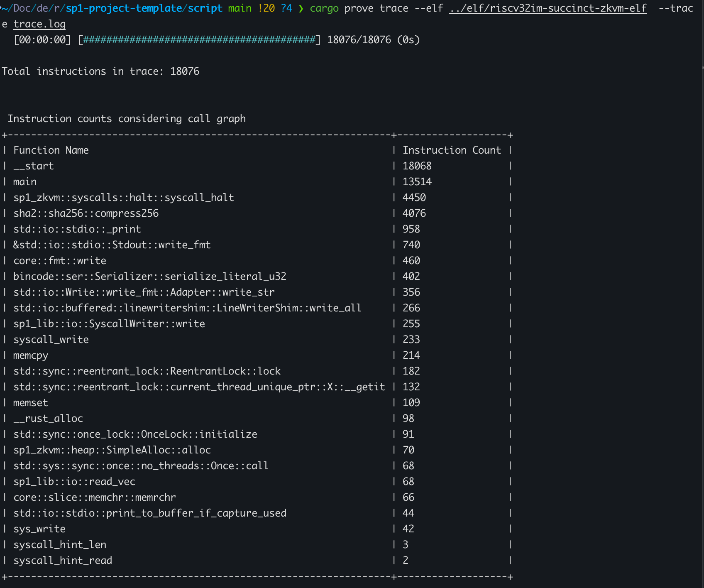Image resolution: width=704 pixels, height=588 pixels.
Task: Click the Function Name column header
Action: pyautogui.click(x=51, y=150)
